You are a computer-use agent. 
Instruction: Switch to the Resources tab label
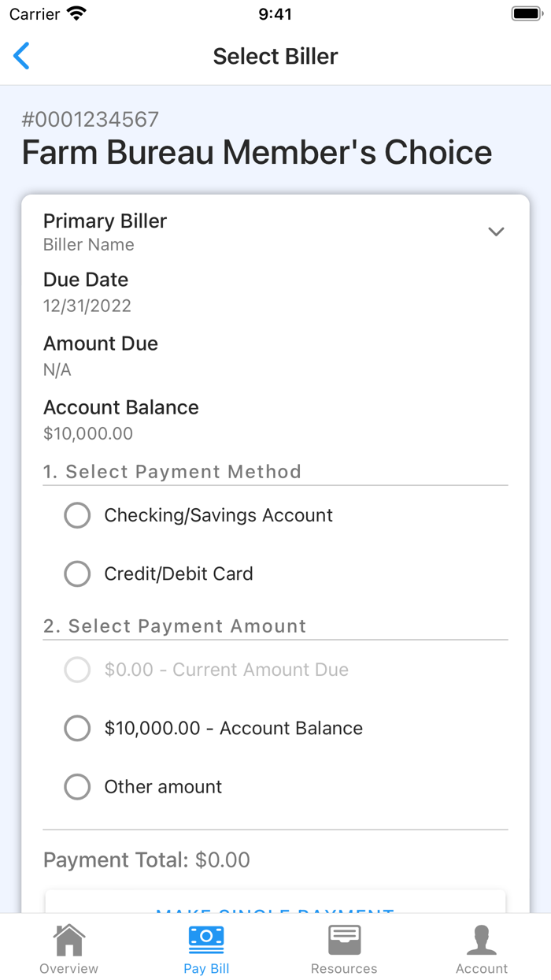click(344, 968)
